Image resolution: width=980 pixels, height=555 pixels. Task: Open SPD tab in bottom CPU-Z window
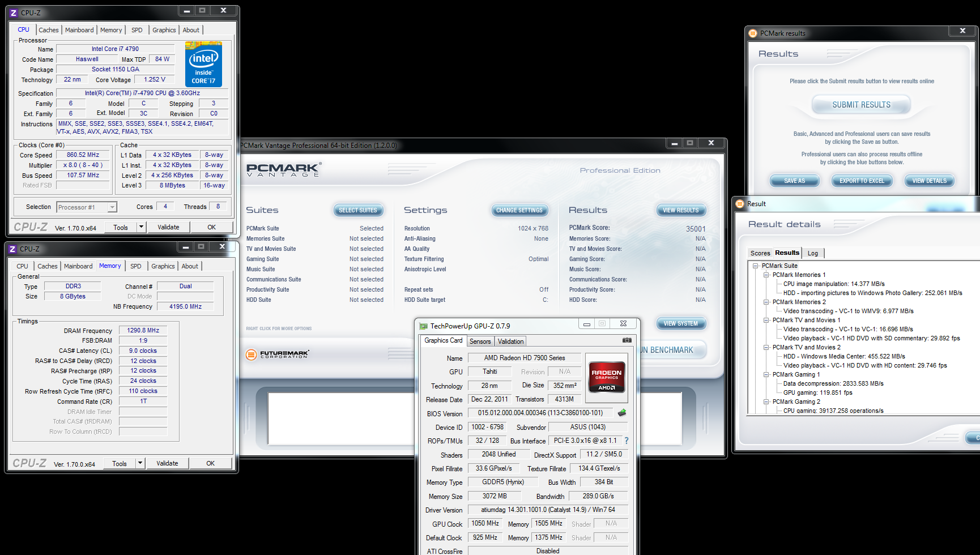pyautogui.click(x=136, y=266)
